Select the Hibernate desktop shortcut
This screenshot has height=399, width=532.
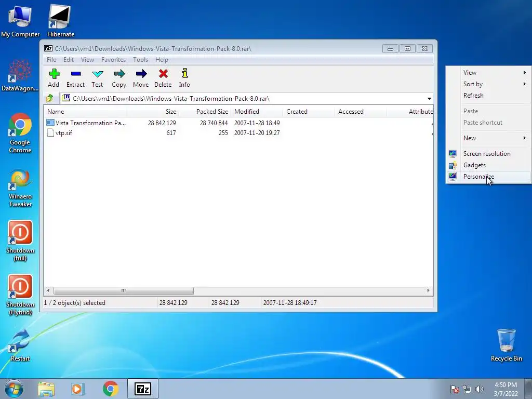(60, 21)
